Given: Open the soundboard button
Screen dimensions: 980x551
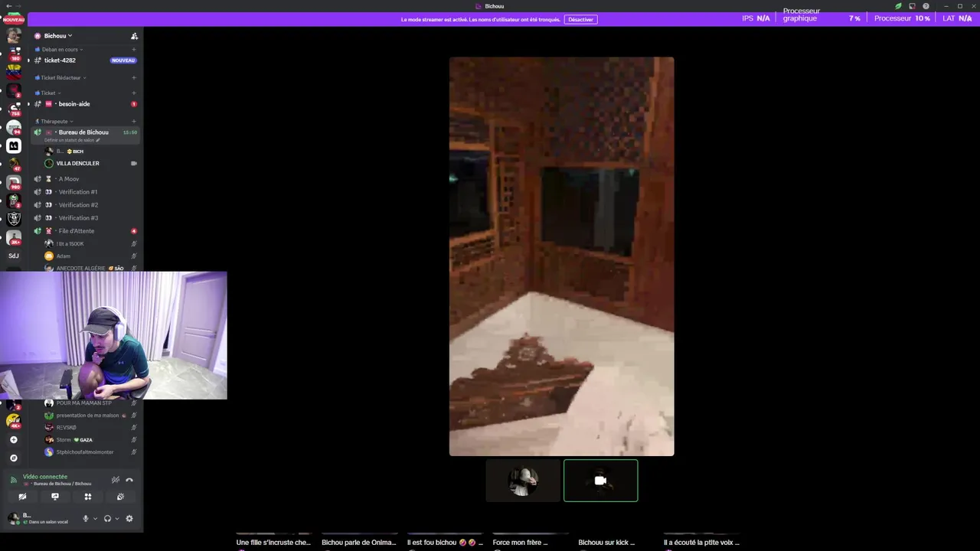Looking at the screenshot, I should click(120, 497).
